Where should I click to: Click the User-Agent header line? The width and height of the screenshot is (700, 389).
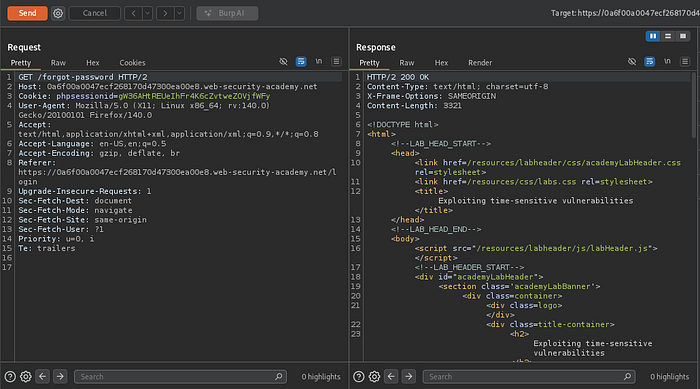(144, 110)
